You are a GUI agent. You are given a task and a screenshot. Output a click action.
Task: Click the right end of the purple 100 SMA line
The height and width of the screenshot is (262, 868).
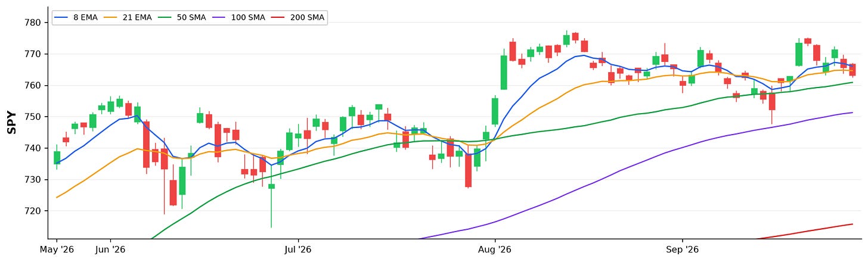point(852,113)
